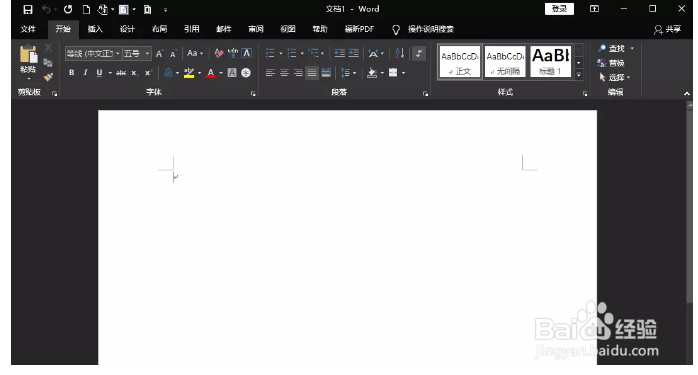
Task: Click the Cut scissors icon
Action: click(x=49, y=48)
